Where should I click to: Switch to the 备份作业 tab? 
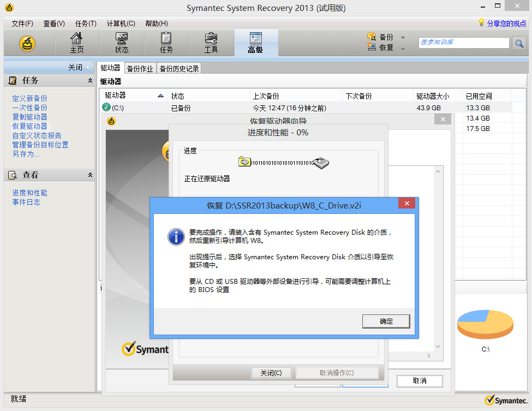(140, 69)
